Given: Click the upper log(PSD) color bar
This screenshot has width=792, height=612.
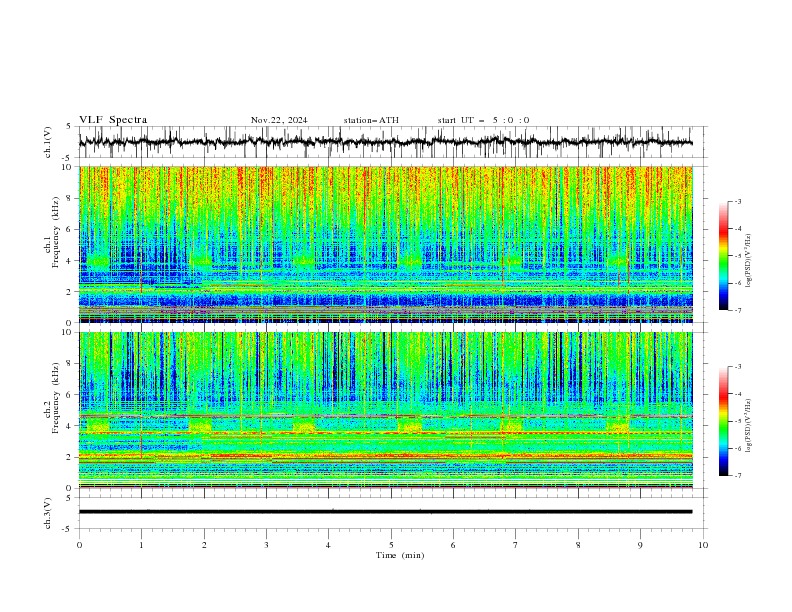Looking at the screenshot, I should click(723, 255).
